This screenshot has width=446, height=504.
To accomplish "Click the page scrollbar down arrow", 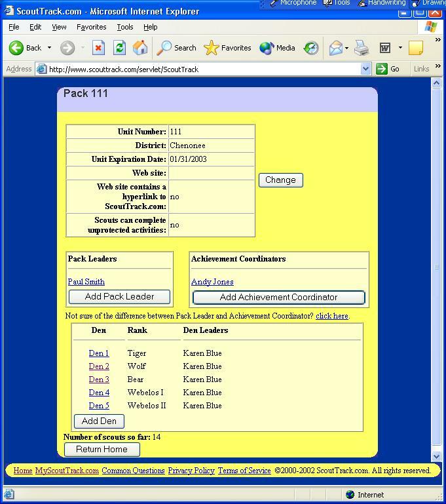I will pyautogui.click(x=436, y=456).
